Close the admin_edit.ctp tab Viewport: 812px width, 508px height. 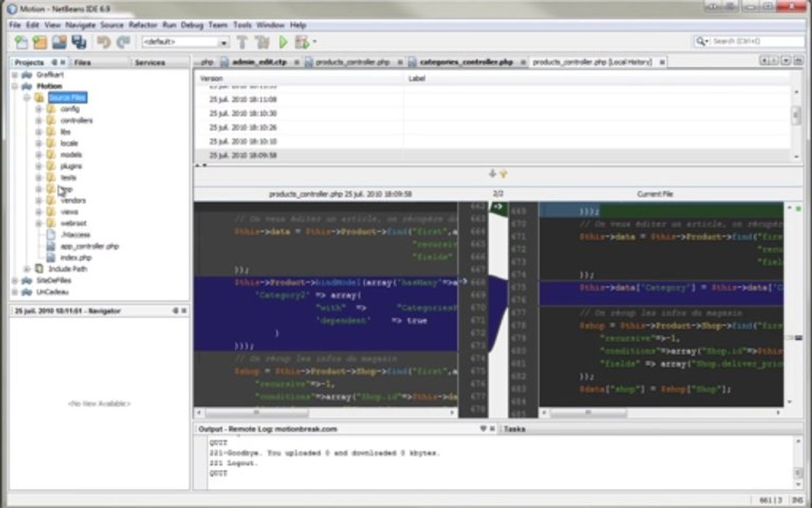tap(297, 62)
